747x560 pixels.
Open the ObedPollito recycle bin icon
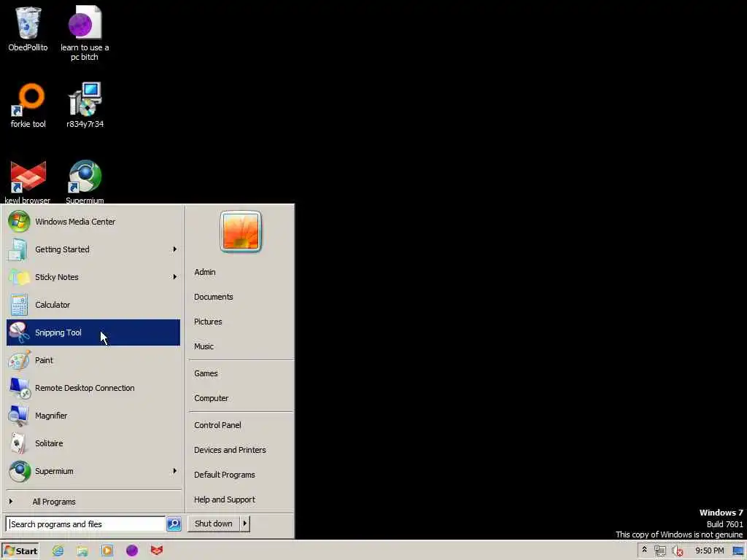(x=28, y=28)
